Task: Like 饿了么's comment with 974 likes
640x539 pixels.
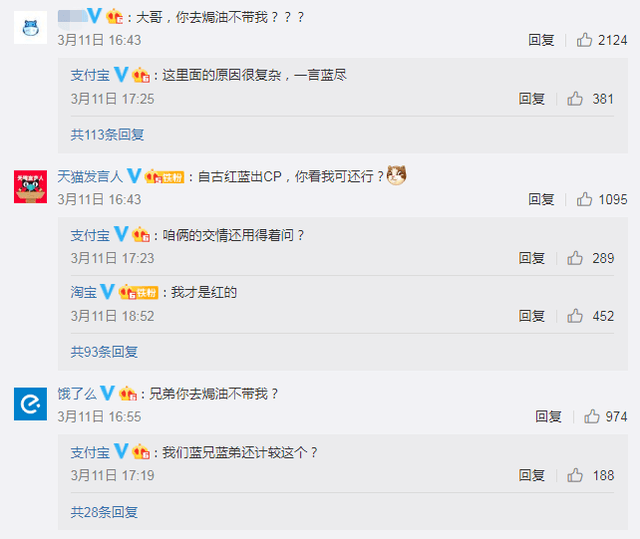Action: (591, 416)
